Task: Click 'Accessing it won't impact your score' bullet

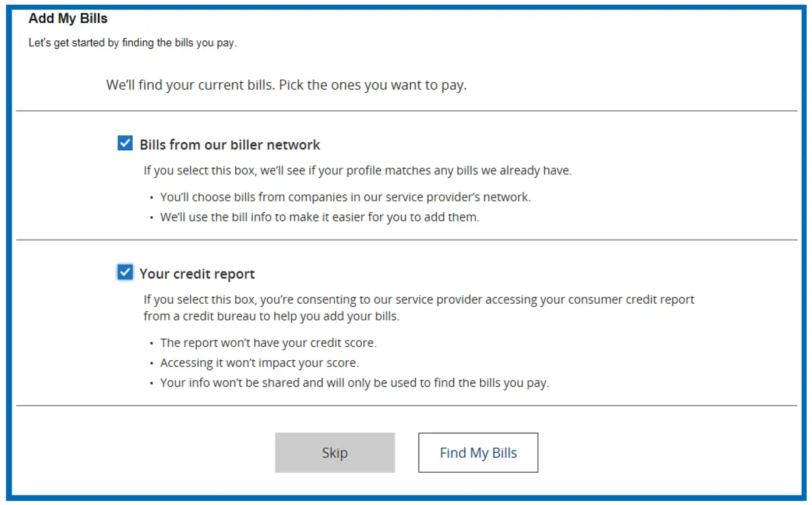Action: 259,363
